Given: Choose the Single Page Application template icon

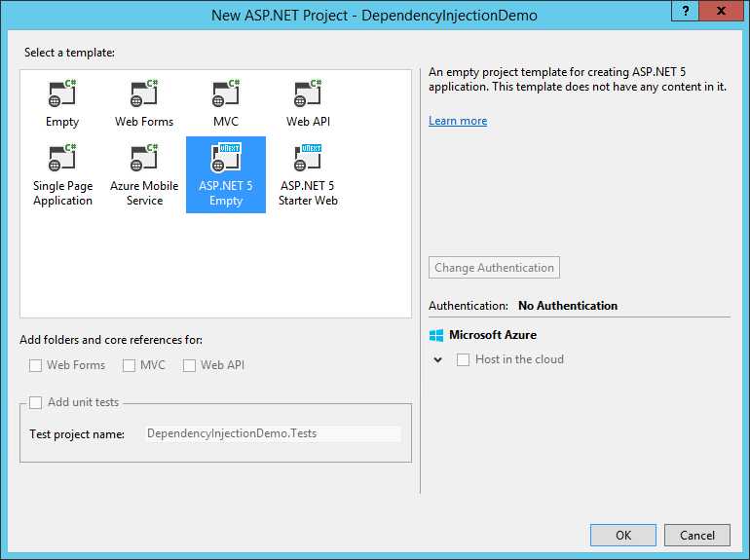Looking at the screenshot, I should pyautogui.click(x=62, y=158).
